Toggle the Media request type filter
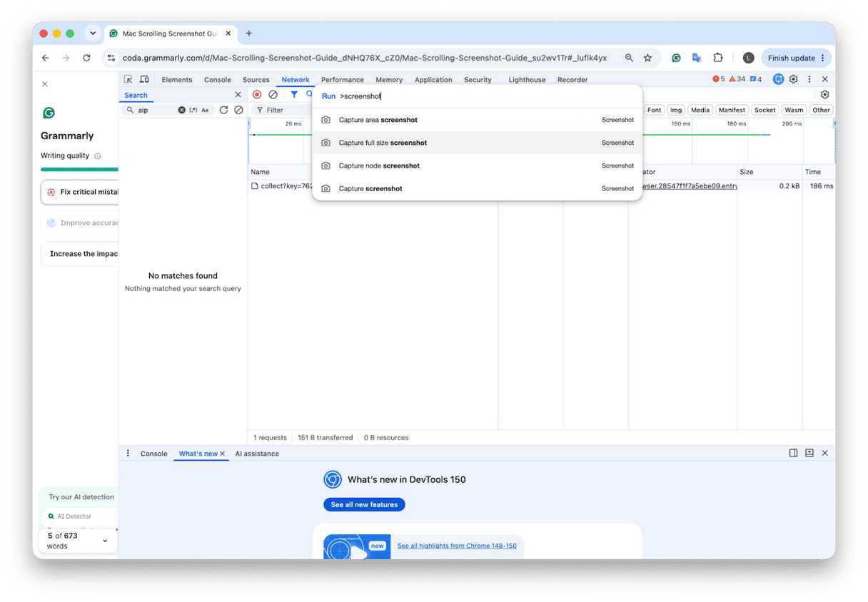868x602 pixels. pos(700,110)
